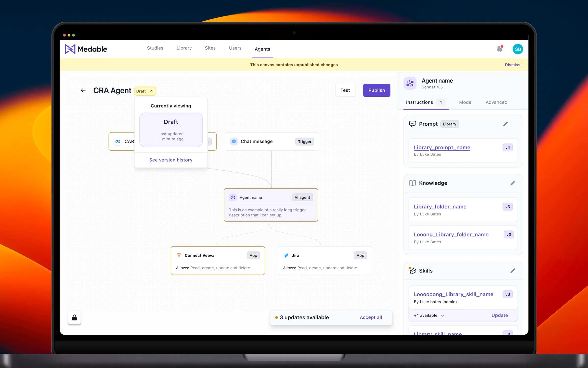Open the Library_prompt_name link
The height and width of the screenshot is (368, 588).
[442, 147]
